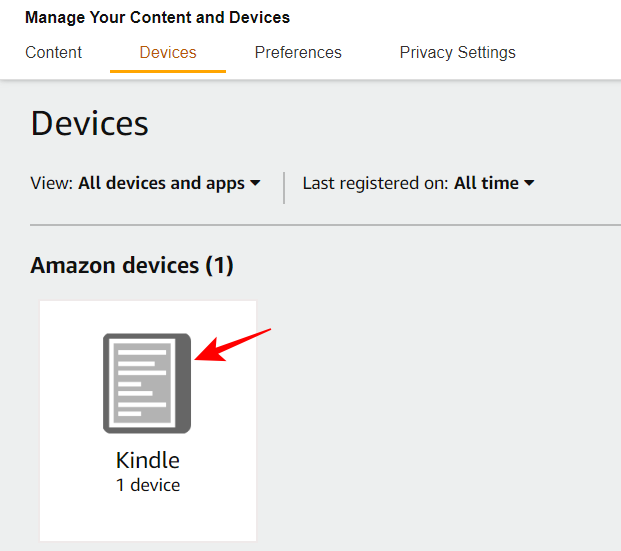Click the caret arrow beside 'All devices and apps'
621x551 pixels.
click(x=255, y=183)
